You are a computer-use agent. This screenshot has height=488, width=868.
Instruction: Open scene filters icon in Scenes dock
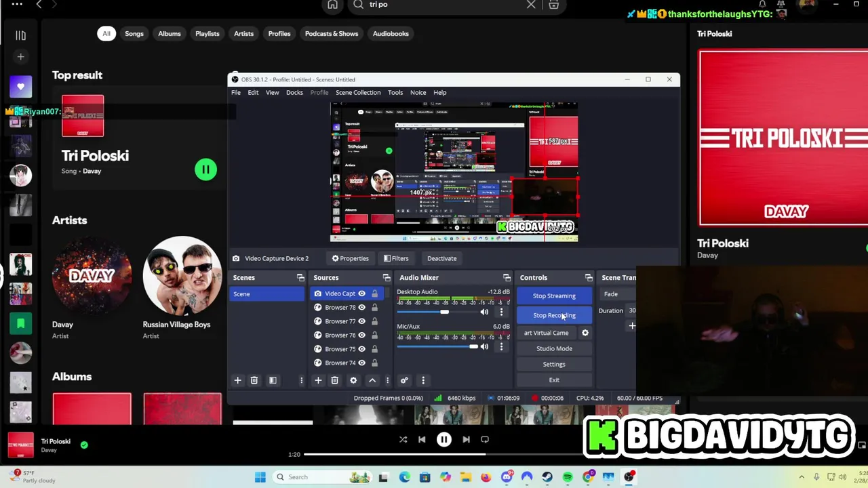tap(273, 380)
